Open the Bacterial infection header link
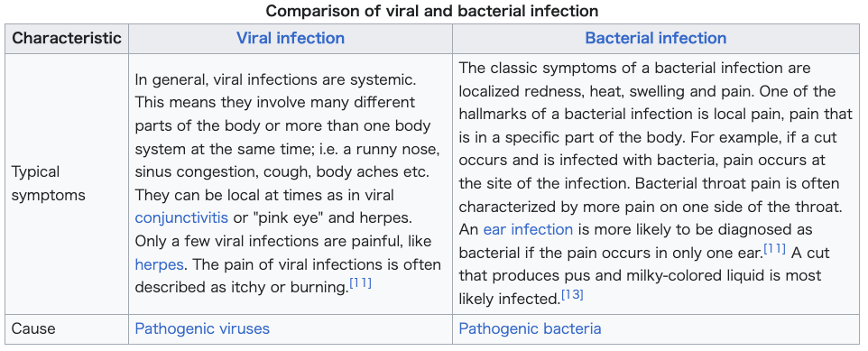The image size is (868, 351). (655, 38)
